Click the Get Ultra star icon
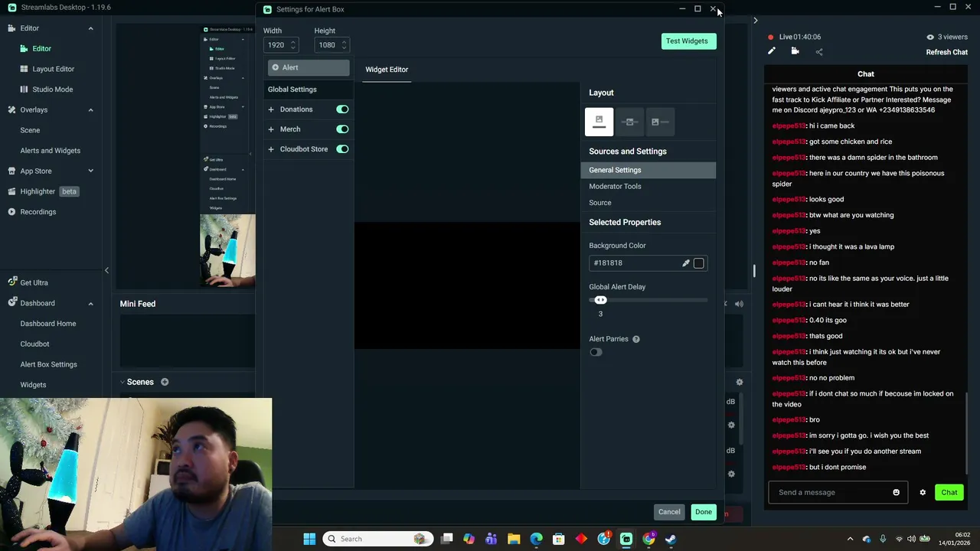This screenshot has height=551, width=980. click(11, 282)
